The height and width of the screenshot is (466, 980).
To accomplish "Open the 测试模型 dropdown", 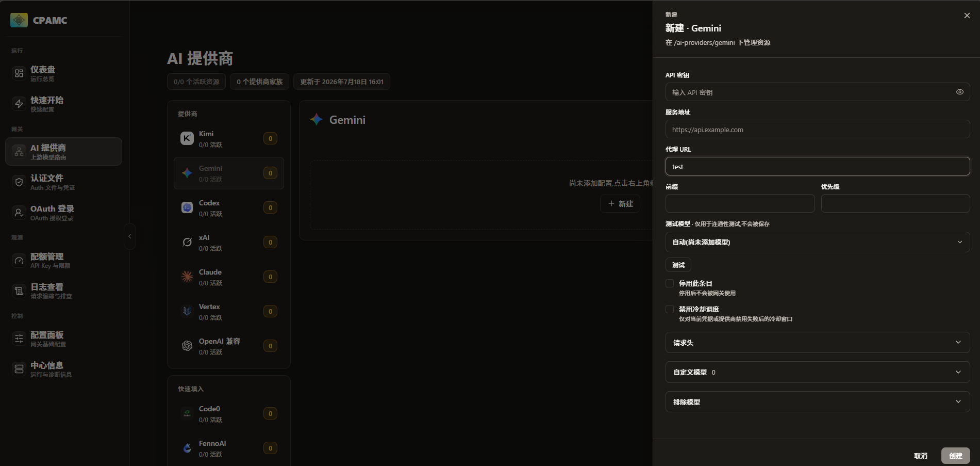I will (818, 242).
